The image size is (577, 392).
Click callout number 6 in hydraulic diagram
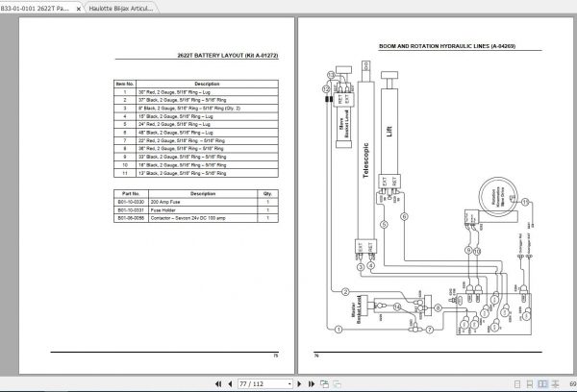pyautogui.click(x=404, y=216)
